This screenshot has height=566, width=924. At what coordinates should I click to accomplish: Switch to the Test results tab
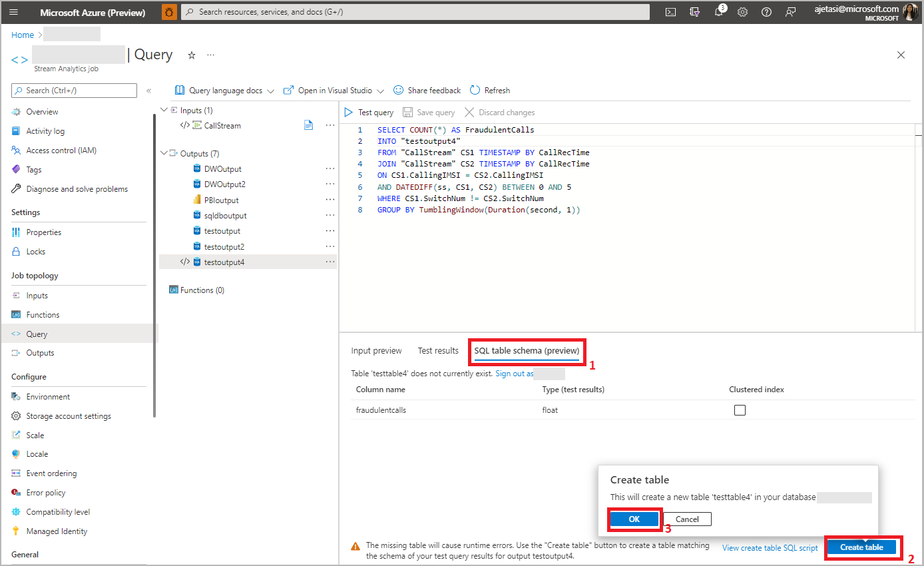(x=438, y=350)
